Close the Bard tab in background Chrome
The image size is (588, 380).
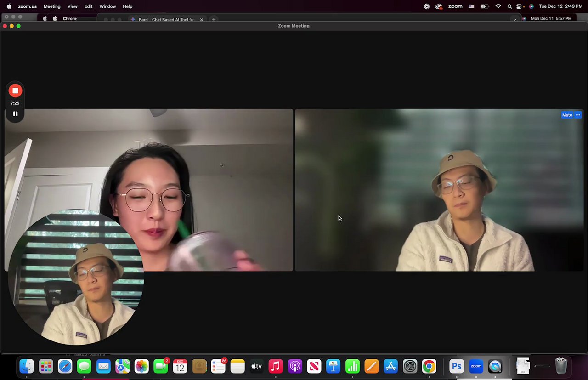pyautogui.click(x=201, y=20)
